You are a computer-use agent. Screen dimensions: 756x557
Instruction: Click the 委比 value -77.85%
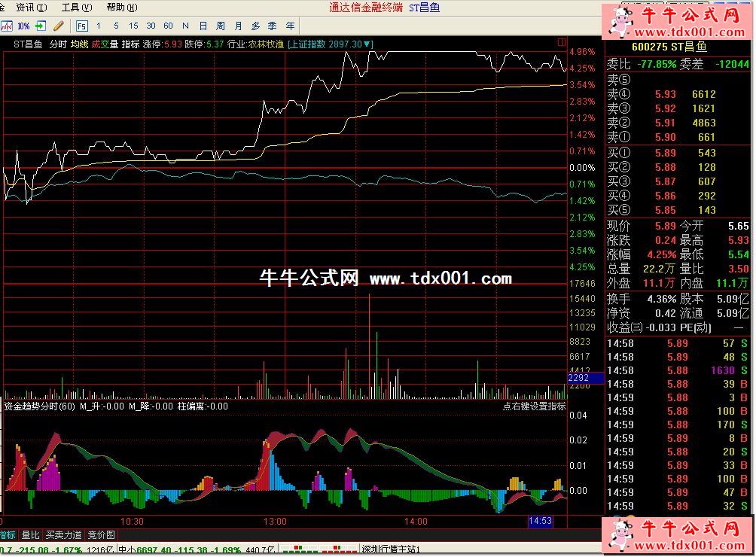point(657,64)
